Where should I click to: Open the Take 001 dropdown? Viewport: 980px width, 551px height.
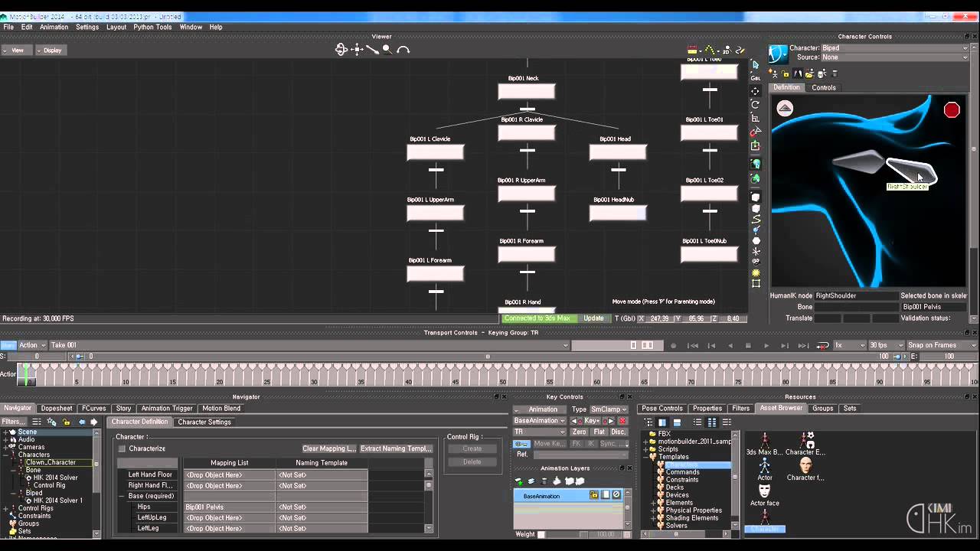tap(309, 345)
